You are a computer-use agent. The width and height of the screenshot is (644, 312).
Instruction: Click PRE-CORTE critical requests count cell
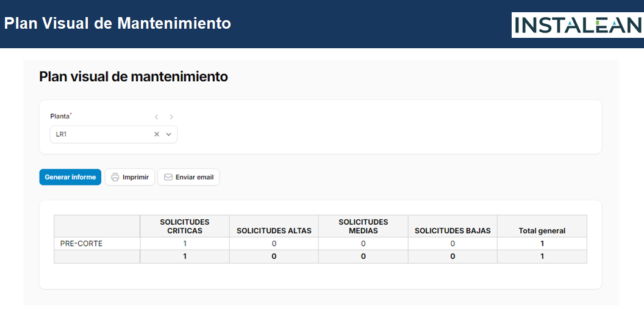pyautogui.click(x=185, y=244)
